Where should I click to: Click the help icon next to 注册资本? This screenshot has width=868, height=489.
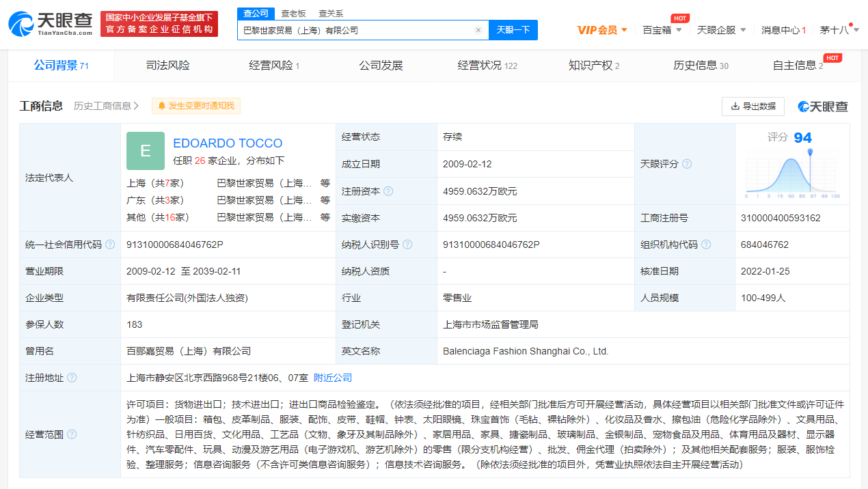(388, 191)
